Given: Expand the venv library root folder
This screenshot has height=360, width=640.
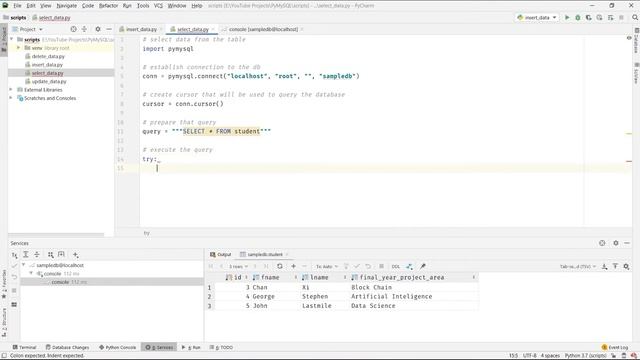Looking at the screenshot, I should 18,48.
